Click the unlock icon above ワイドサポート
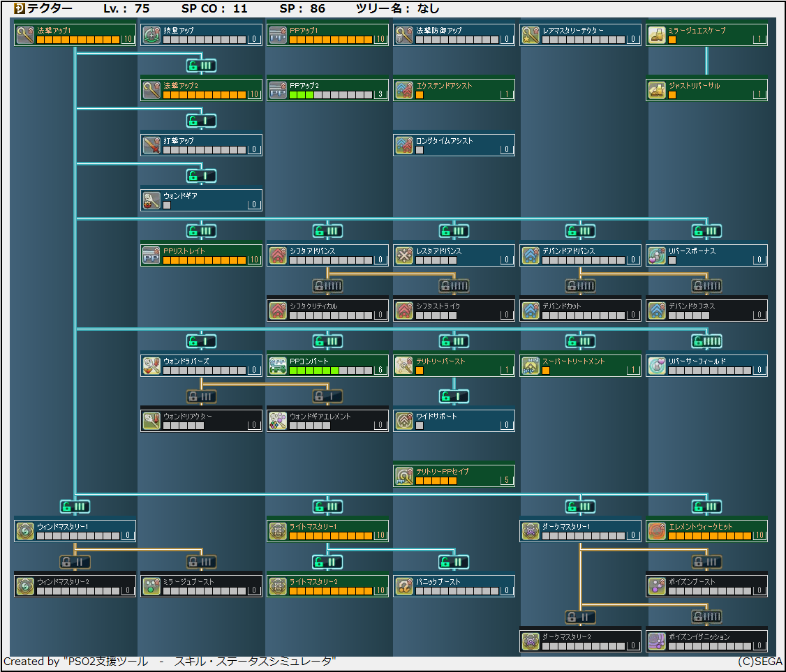 (454, 396)
